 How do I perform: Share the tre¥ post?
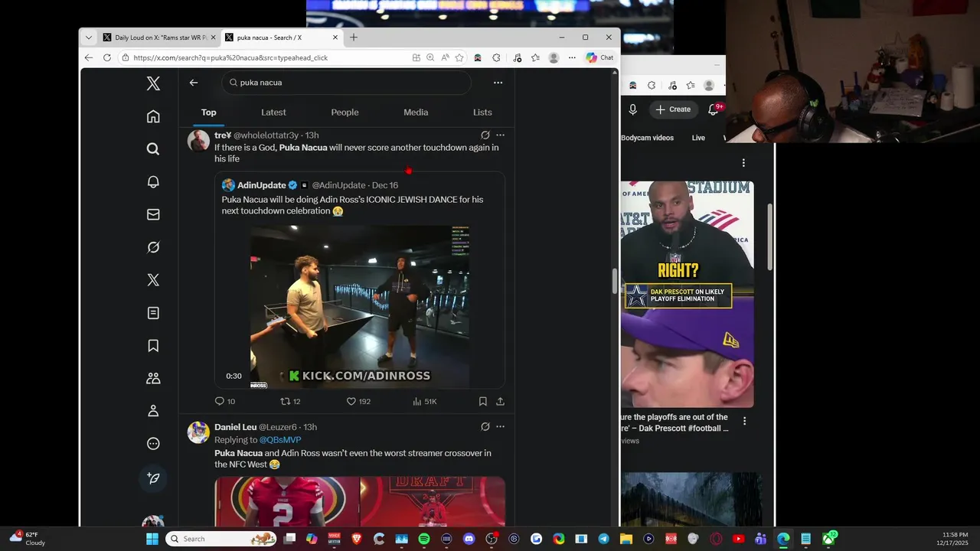(x=500, y=401)
